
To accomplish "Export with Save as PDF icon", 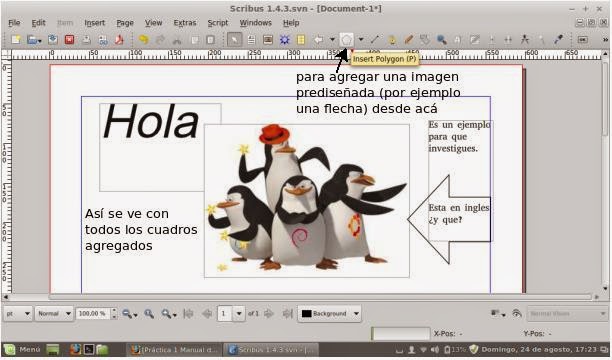I will pos(119,39).
